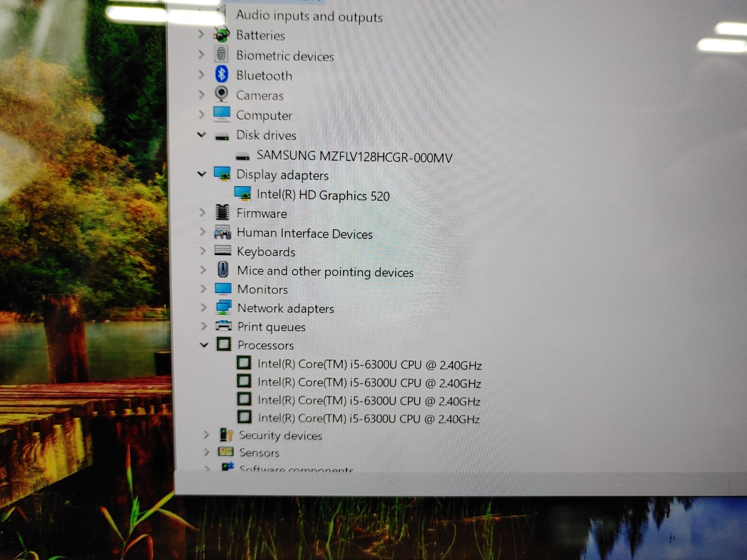Viewport: 747px width, 560px height.
Task: Click the Display adapters category icon
Action: coord(222,174)
